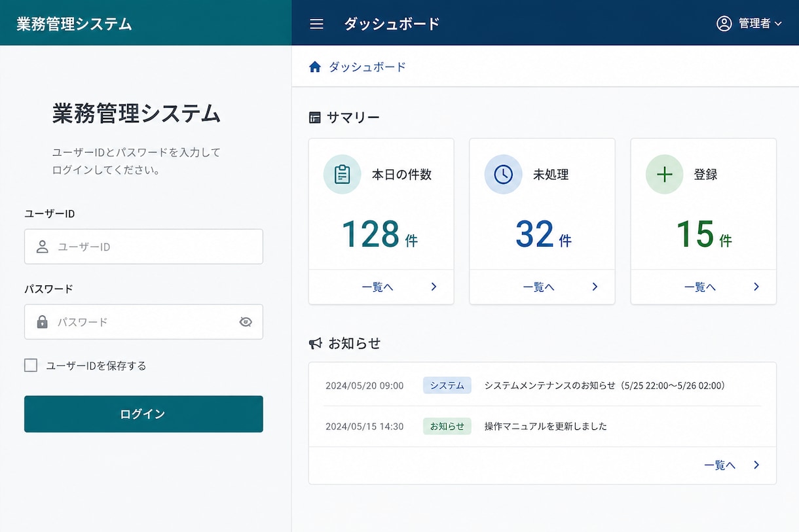Click 業務管理システム header title
The height and width of the screenshot is (532, 799).
coord(74,24)
